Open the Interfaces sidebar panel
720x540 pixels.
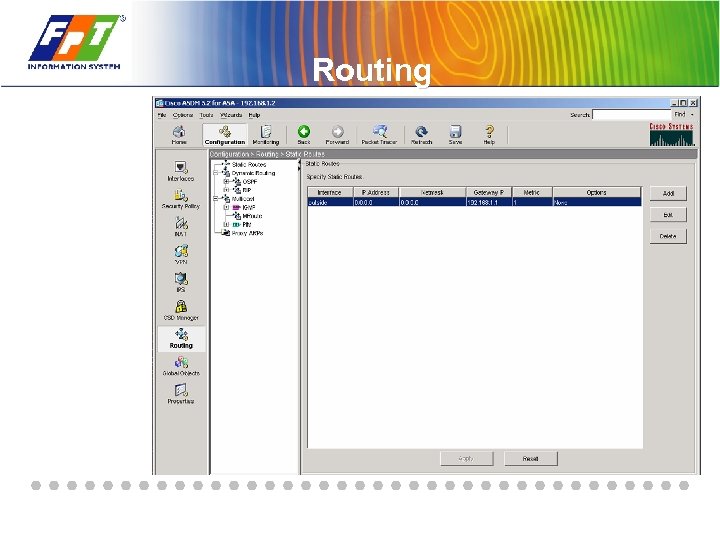click(181, 171)
